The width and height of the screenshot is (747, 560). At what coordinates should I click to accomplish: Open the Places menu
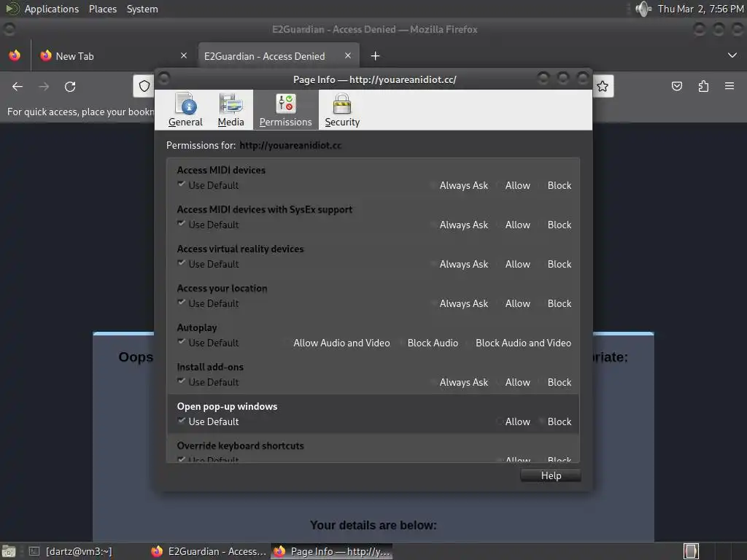point(103,9)
